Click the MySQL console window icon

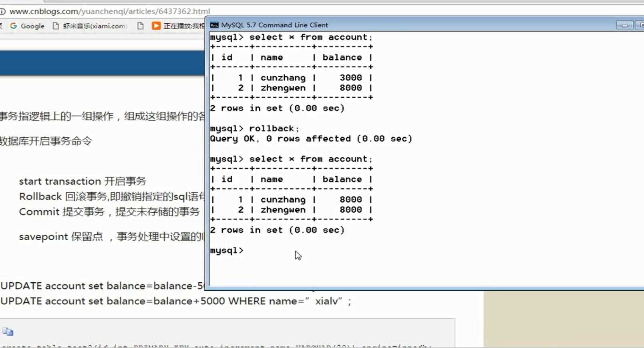pyautogui.click(x=214, y=25)
